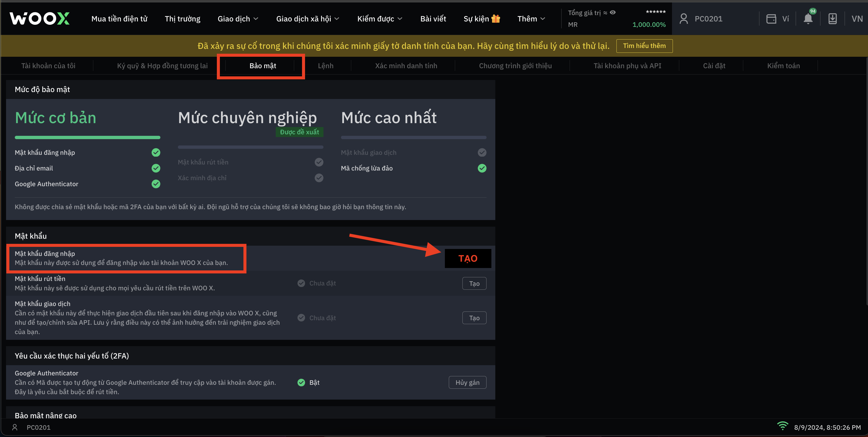This screenshot has height=437, width=868.
Task: Click the Mức cơ bản green progress bar
Action: coord(87,137)
